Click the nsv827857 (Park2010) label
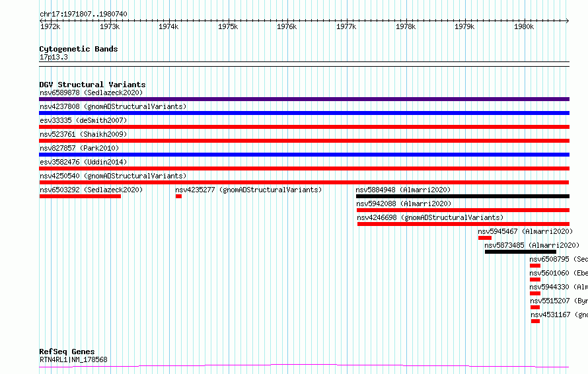This screenshot has width=588, height=374. point(79,148)
